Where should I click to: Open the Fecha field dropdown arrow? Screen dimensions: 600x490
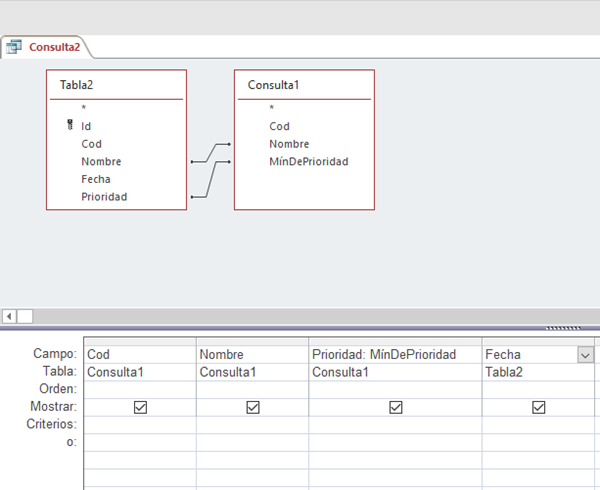pyautogui.click(x=584, y=355)
